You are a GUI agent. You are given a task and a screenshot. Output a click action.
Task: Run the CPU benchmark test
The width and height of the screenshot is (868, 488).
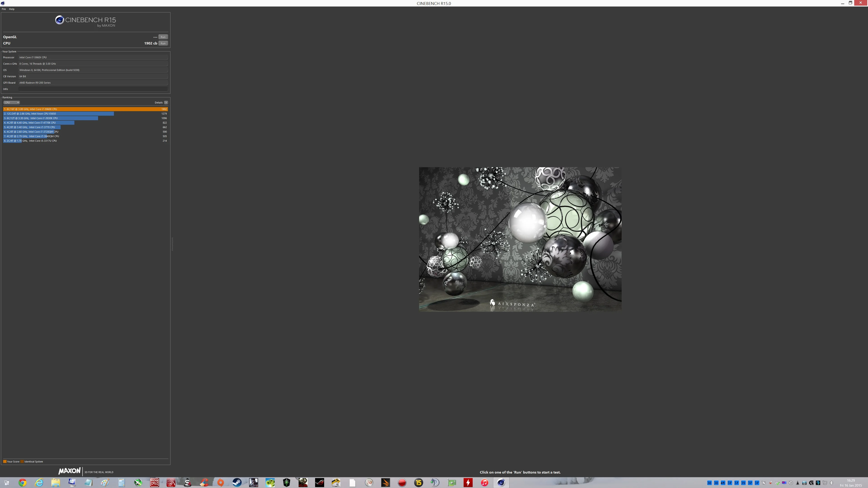click(163, 43)
